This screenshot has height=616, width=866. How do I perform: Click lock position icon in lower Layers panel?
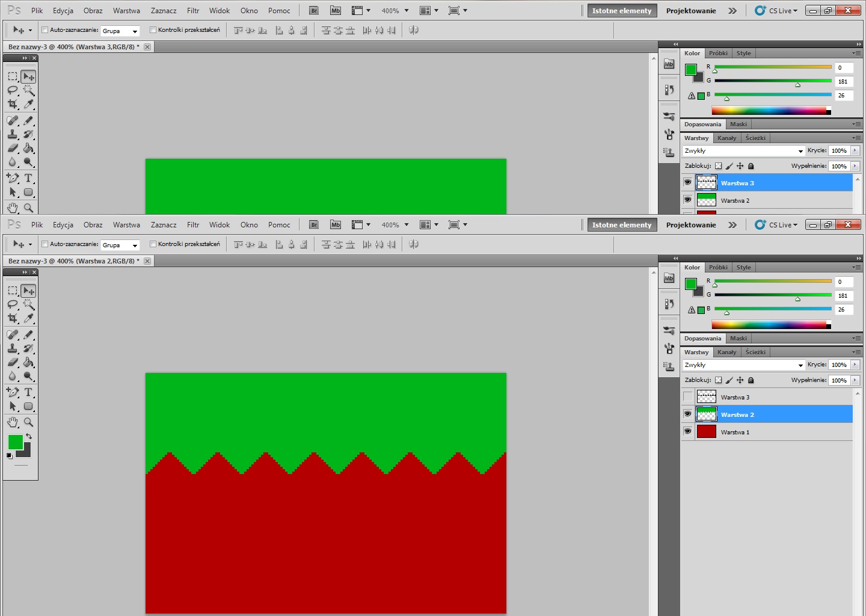tap(740, 380)
